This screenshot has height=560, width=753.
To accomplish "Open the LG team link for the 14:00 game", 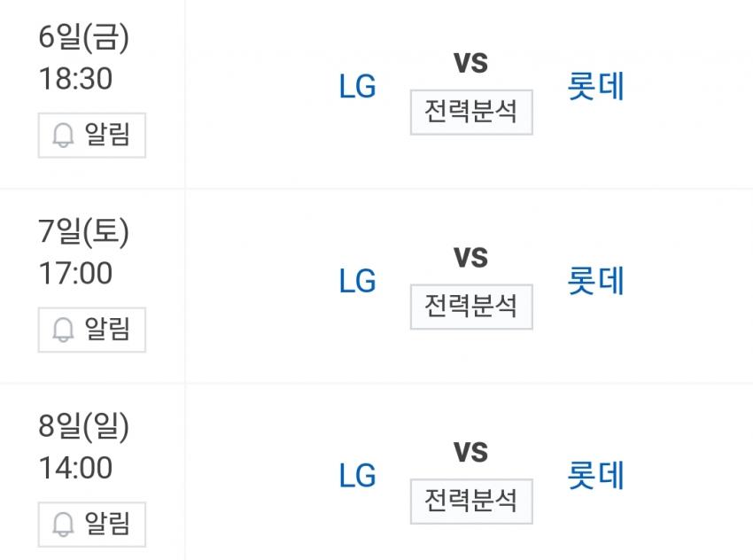I will pyautogui.click(x=358, y=476).
